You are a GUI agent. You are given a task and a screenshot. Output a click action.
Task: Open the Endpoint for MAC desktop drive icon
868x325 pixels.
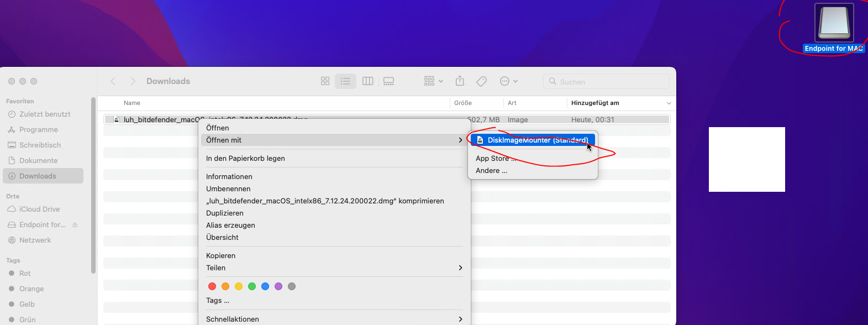(834, 23)
